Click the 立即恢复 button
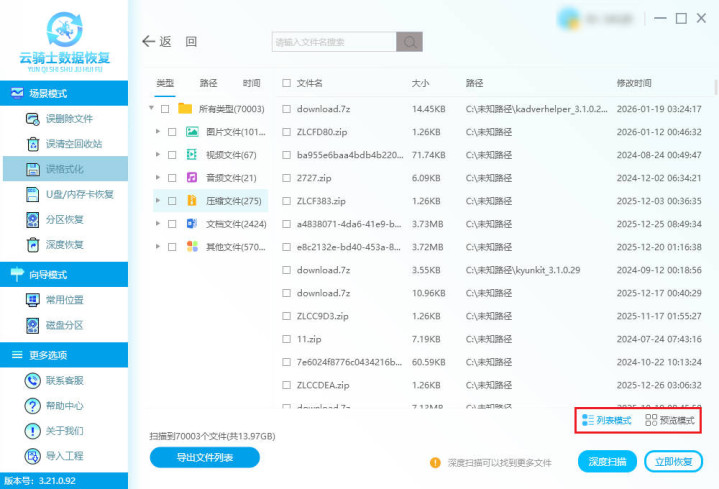 point(673,461)
